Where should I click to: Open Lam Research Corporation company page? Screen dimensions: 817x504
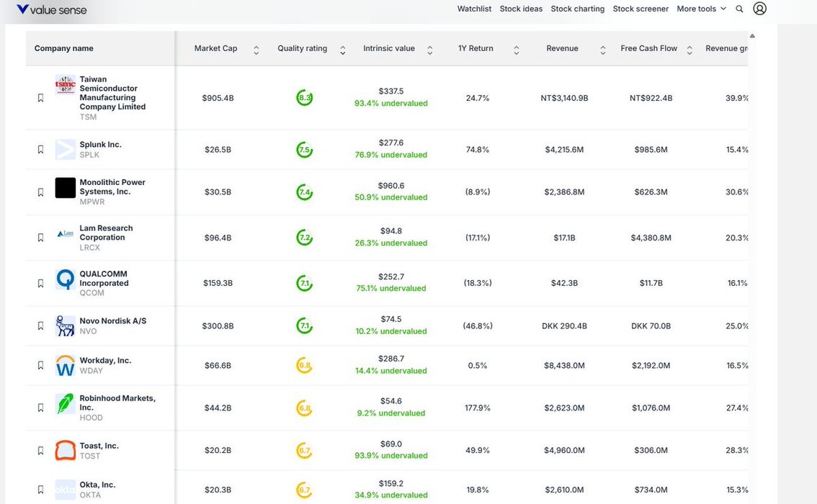click(x=107, y=233)
